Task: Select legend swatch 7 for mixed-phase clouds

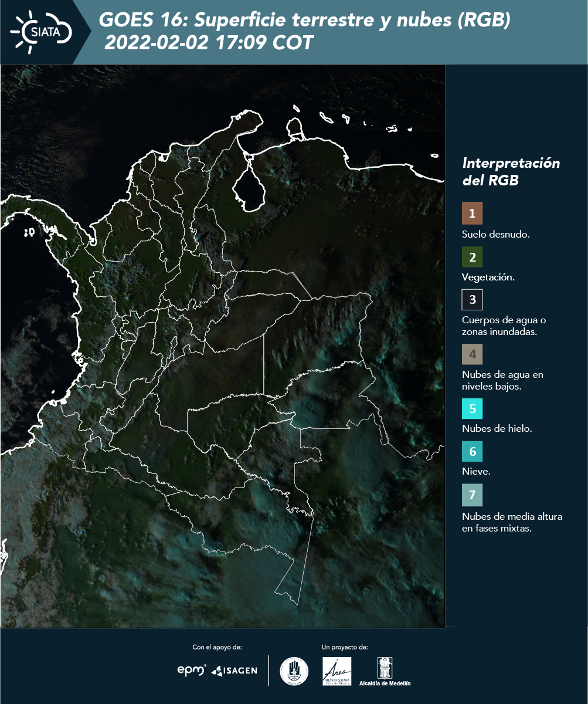Action: tap(472, 495)
